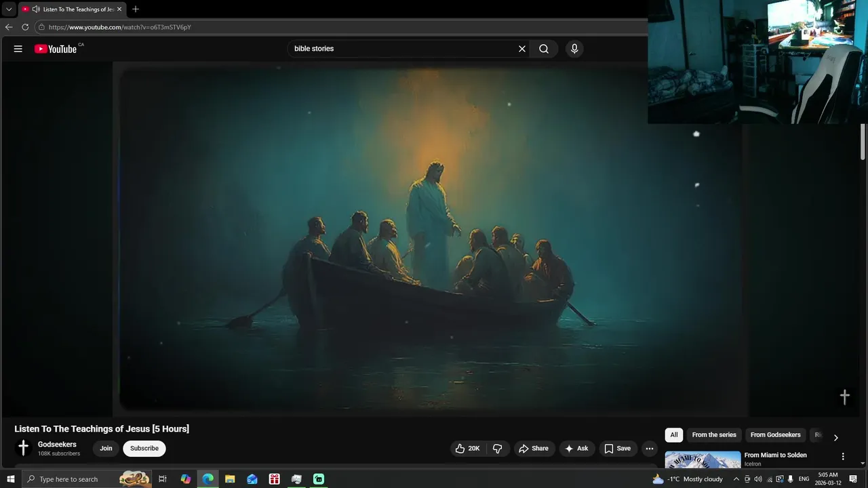
Task: Open Task View in the taskbar
Action: point(163,479)
